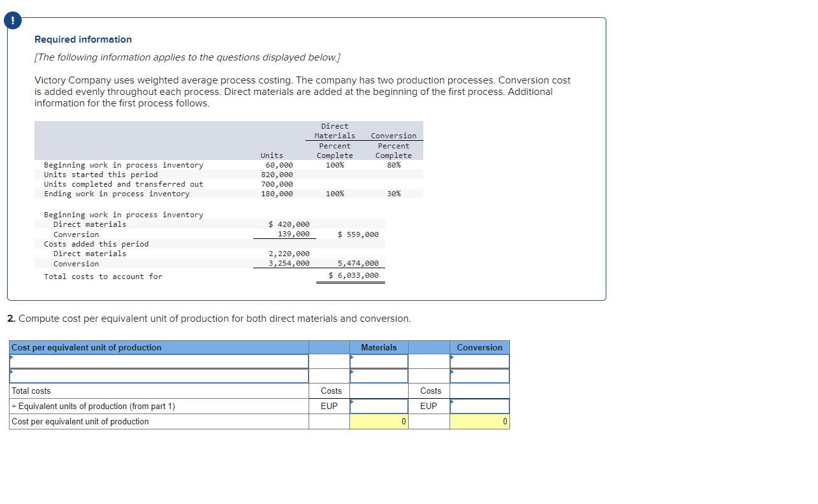The height and width of the screenshot is (504, 818).
Task: Click Materials total costs cell
Action: pyautogui.click(x=379, y=391)
